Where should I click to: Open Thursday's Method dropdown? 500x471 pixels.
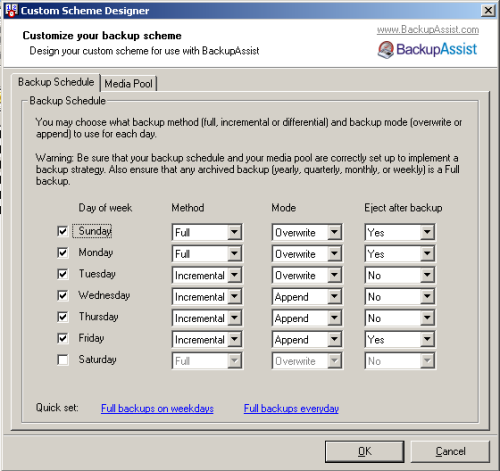[207, 318]
